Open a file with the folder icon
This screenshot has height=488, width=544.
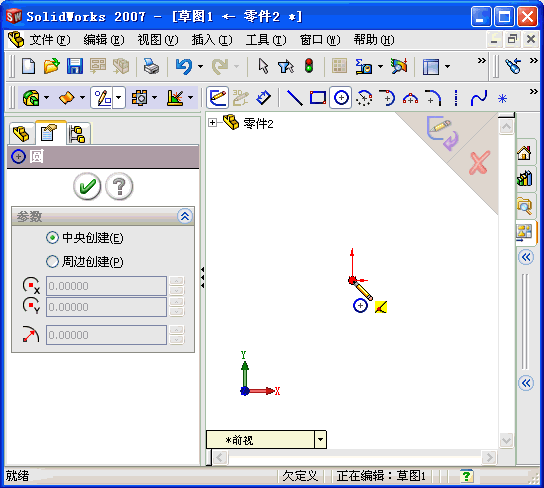(52, 66)
